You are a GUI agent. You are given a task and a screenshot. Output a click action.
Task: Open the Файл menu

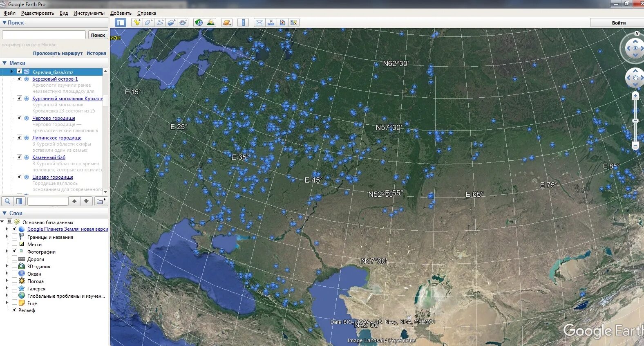coord(9,13)
